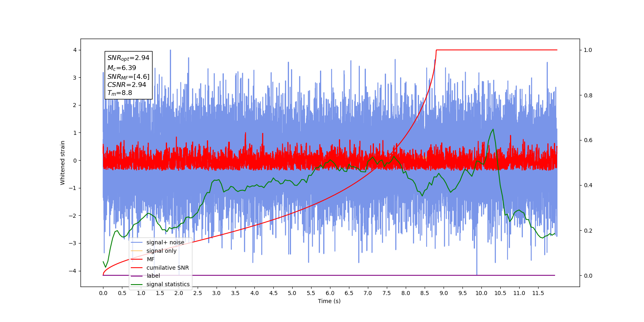
Task: Click the red cumulative SNR plateau corner near 8.8
Action: (436, 50)
